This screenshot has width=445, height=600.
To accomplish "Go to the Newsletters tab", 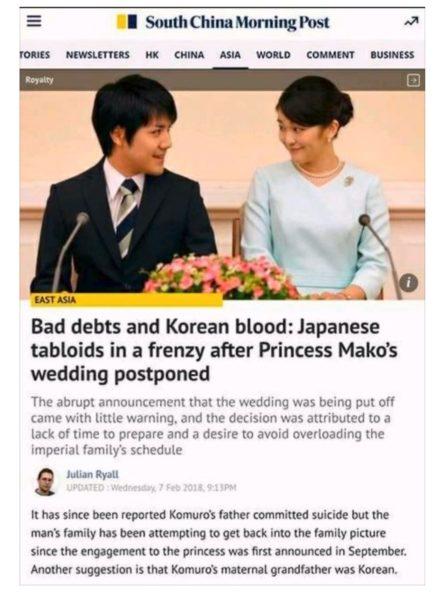I will 98,55.
